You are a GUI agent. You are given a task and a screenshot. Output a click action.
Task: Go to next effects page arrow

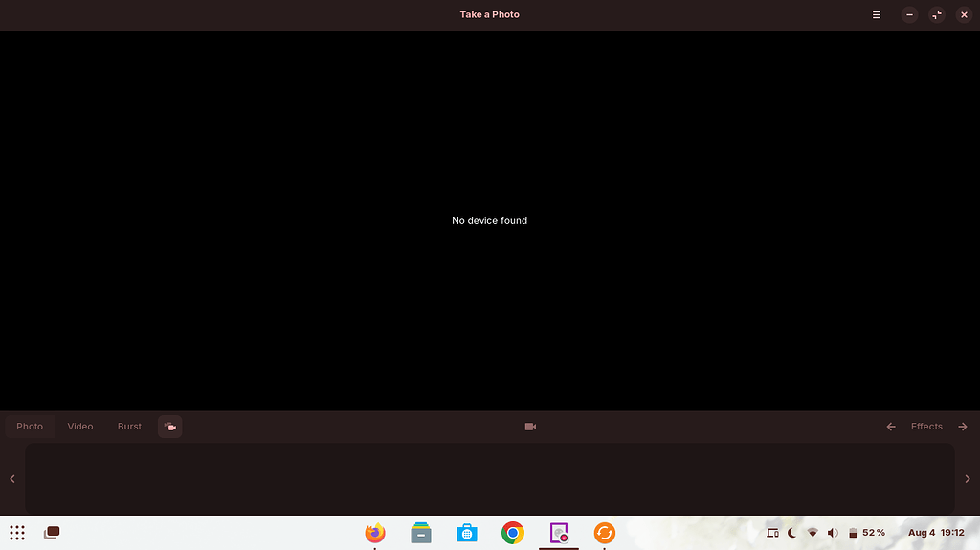963,427
